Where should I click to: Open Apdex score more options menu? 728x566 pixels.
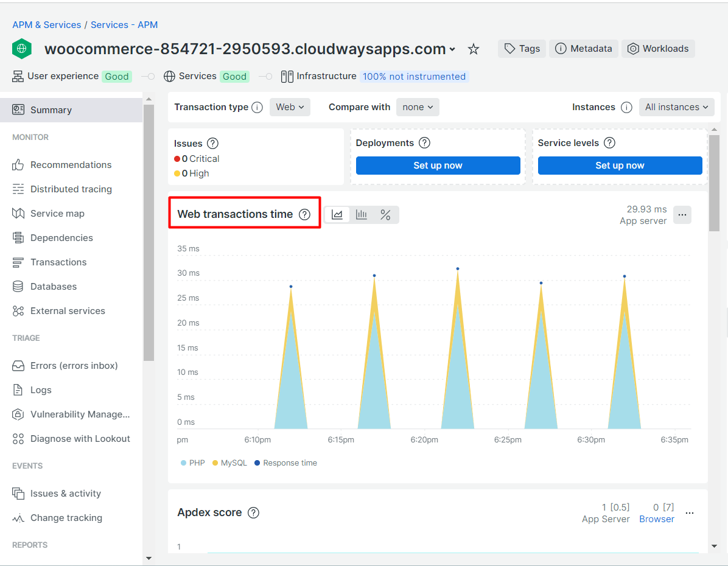tap(690, 513)
